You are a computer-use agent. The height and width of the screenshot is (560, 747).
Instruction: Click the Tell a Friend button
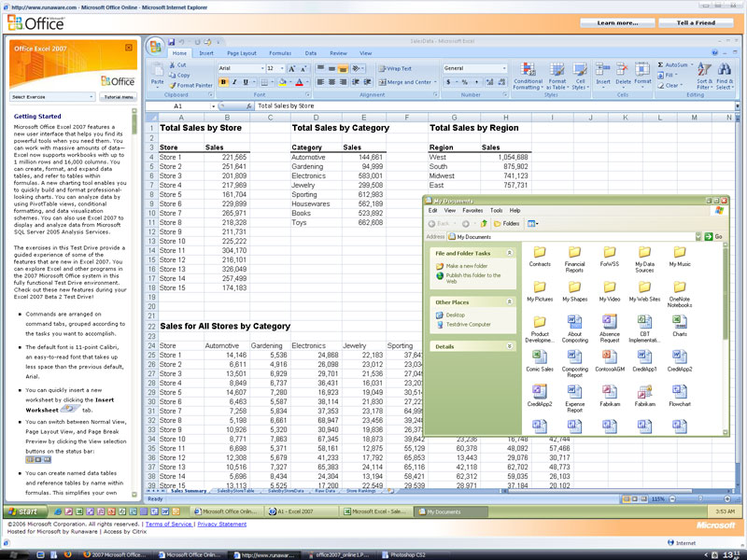696,22
